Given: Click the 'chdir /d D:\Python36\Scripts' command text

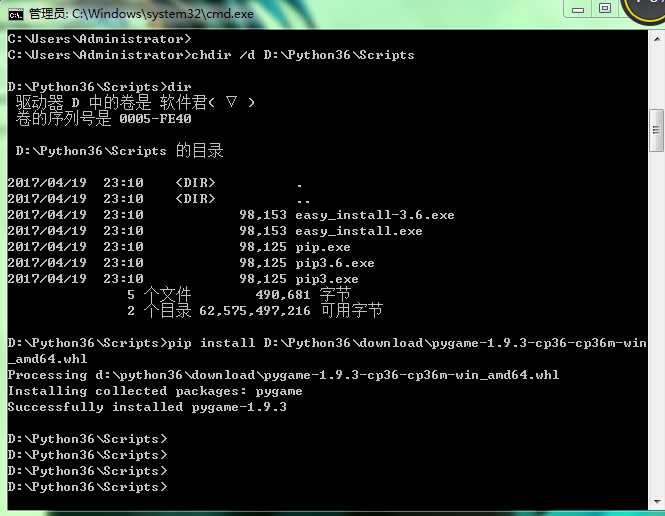Looking at the screenshot, I should point(303,55).
